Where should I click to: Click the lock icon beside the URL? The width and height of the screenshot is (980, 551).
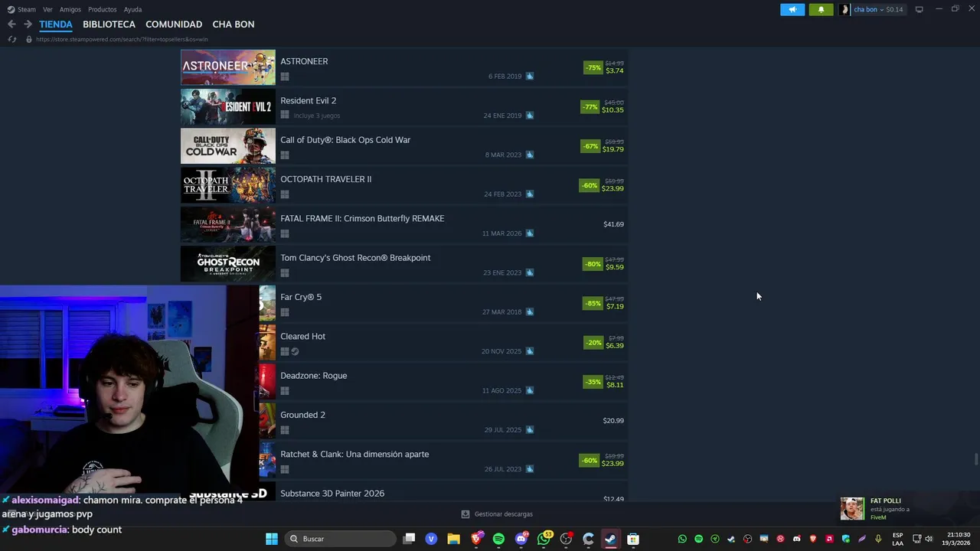29,39
